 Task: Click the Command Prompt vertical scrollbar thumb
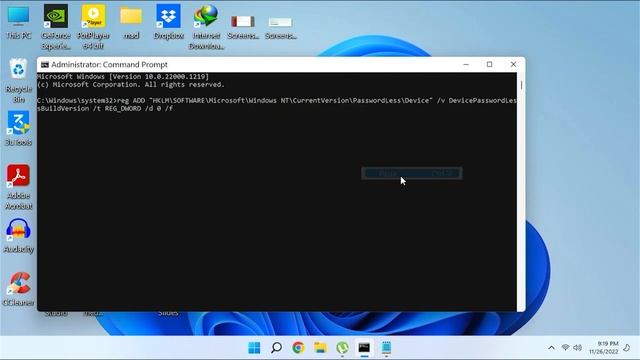pos(521,85)
